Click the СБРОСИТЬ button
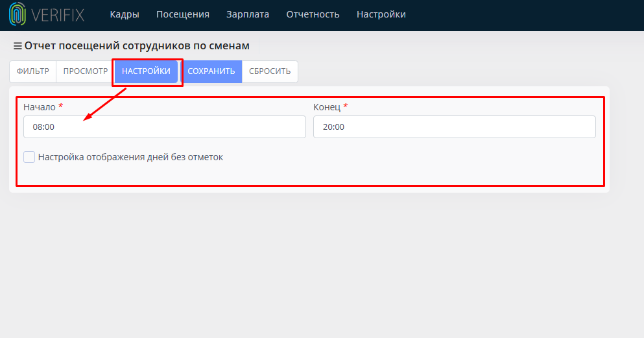This screenshot has height=338, width=644. point(270,71)
